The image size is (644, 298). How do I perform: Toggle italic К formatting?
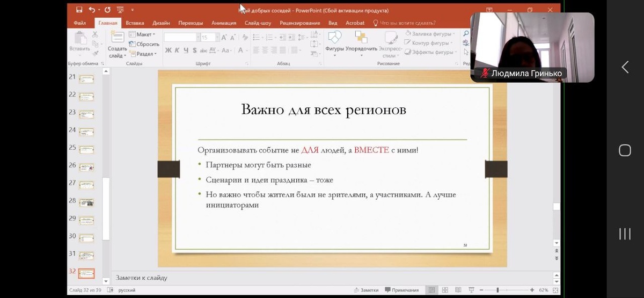[177, 50]
